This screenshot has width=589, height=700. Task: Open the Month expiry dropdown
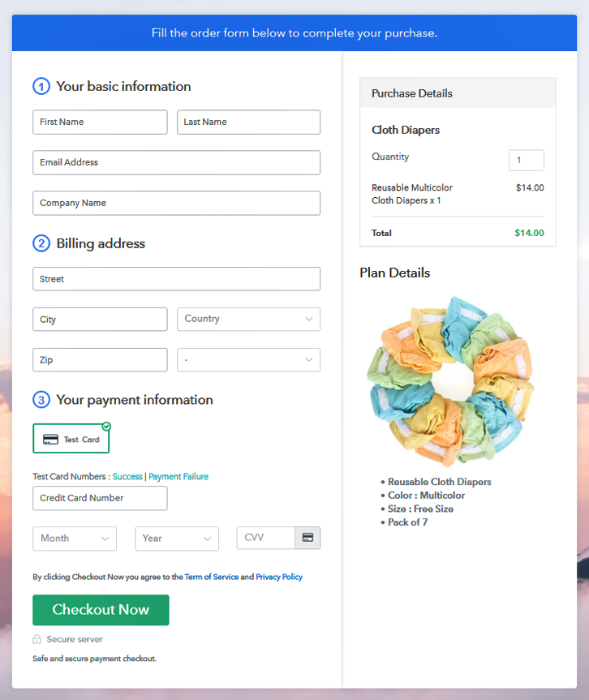pos(75,539)
